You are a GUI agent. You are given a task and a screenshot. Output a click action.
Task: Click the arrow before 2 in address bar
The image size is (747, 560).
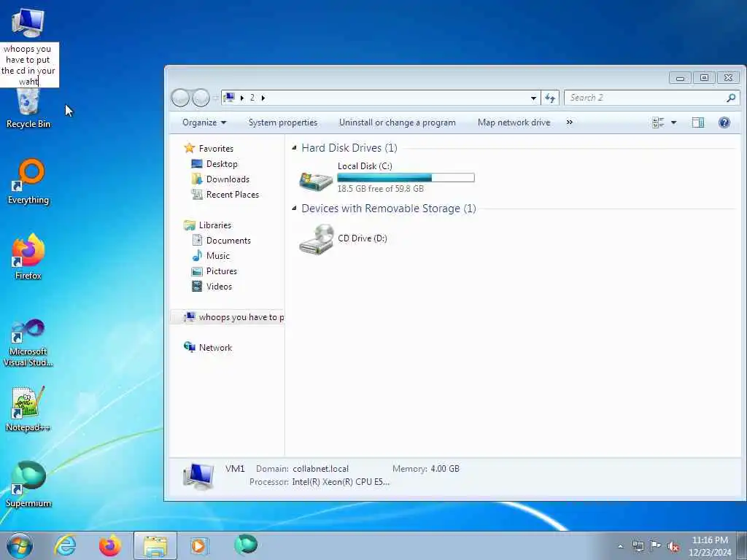[242, 98]
